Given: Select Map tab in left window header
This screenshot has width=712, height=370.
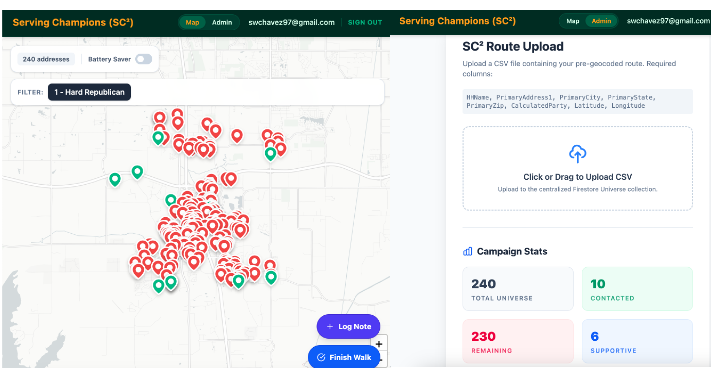Looking at the screenshot, I should (192, 22).
